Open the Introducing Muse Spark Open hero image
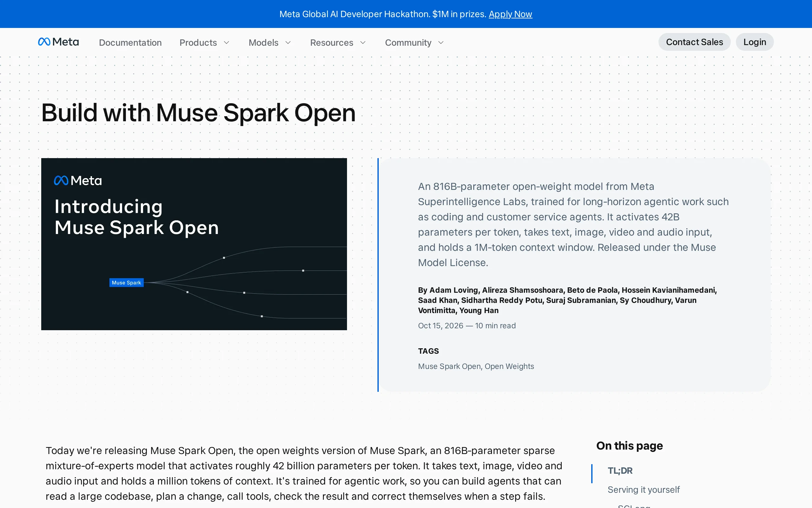Image resolution: width=812 pixels, height=508 pixels. [194, 244]
